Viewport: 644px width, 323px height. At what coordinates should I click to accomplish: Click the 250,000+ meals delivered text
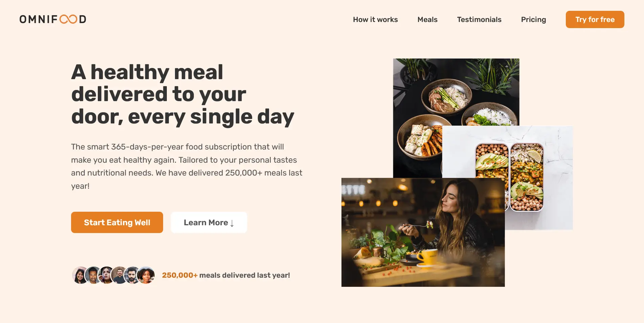click(x=226, y=275)
